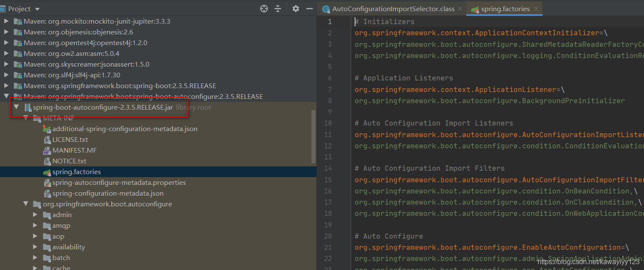Viewport: 644px width, 270px height.
Task: Select spring-configuration-metadata.json file
Action: 108,193
